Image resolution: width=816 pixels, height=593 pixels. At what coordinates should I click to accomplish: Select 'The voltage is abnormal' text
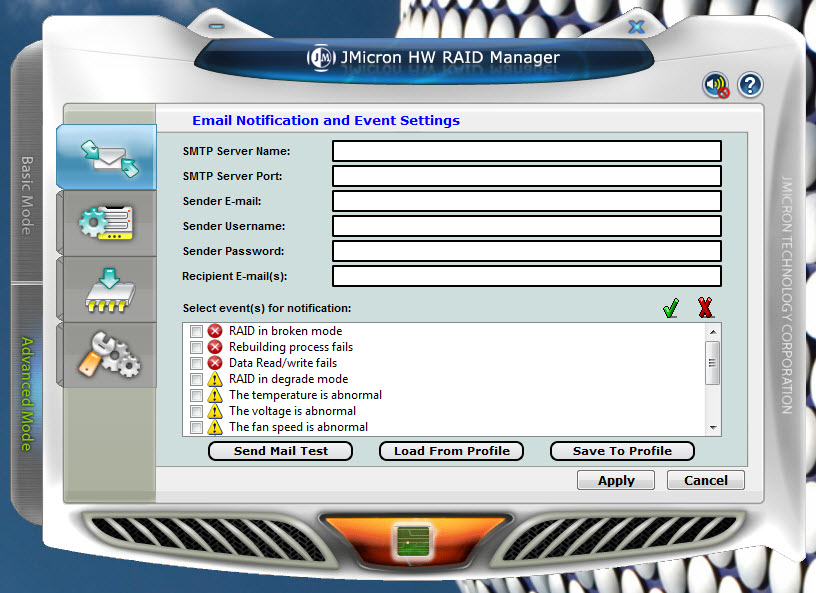coord(292,411)
